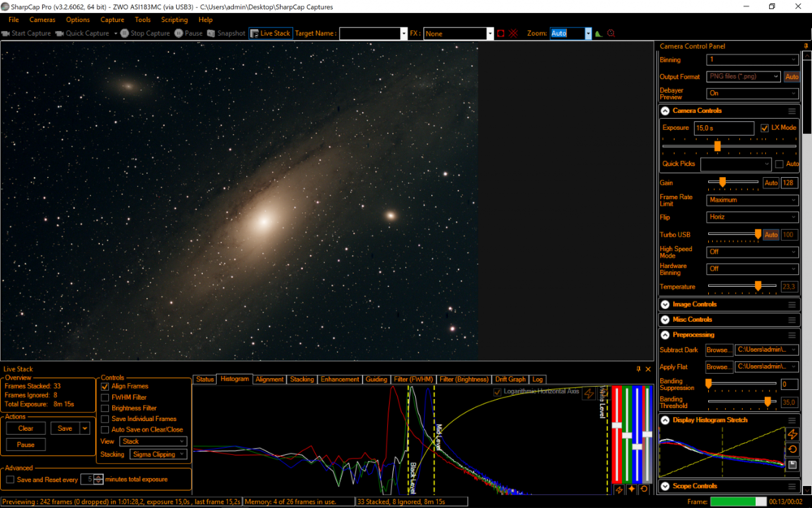Image resolution: width=812 pixels, height=508 pixels.
Task: Pin the Live Stack panel
Action: coord(638,369)
